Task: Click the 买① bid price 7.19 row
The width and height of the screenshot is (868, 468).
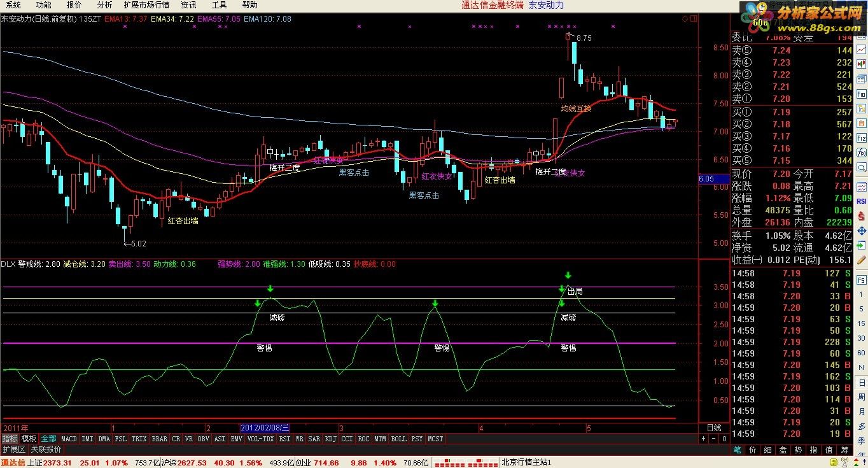Action: (792, 112)
